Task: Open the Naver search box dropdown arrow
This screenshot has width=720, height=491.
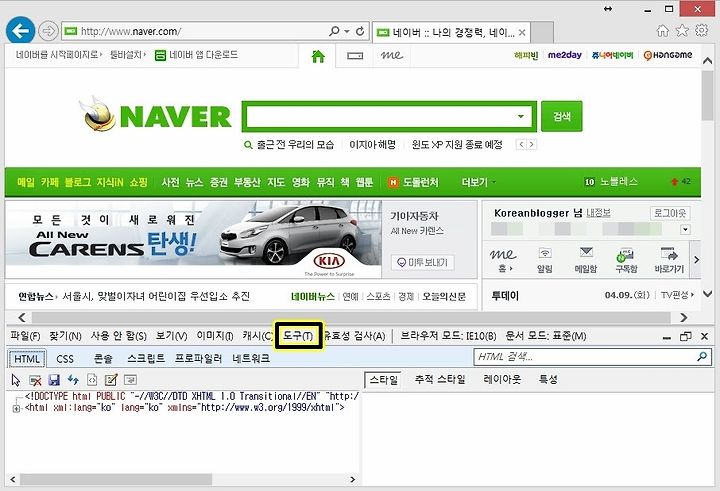Action: (521, 116)
